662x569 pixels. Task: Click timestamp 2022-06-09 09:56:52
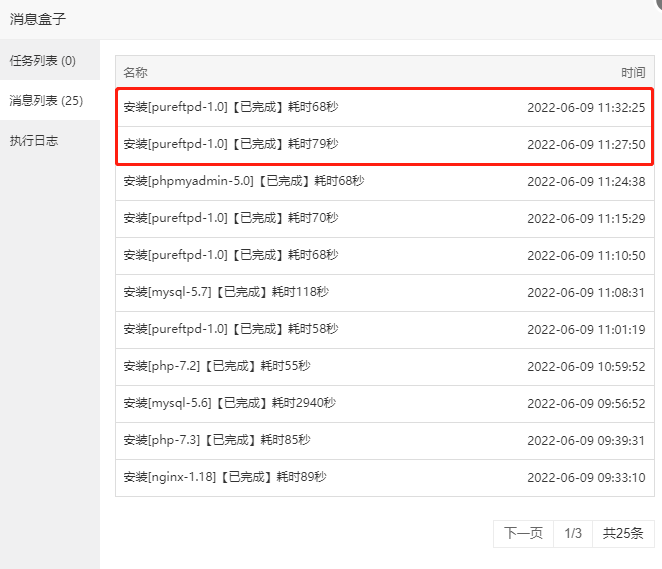[586, 404]
